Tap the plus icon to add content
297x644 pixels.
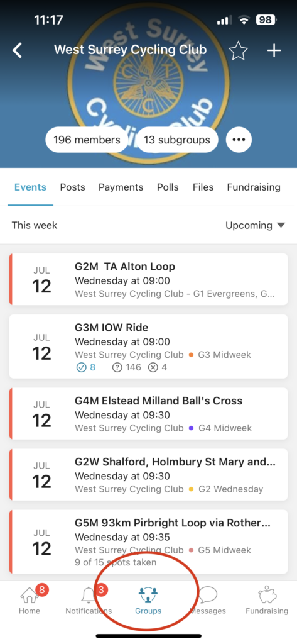click(x=274, y=50)
